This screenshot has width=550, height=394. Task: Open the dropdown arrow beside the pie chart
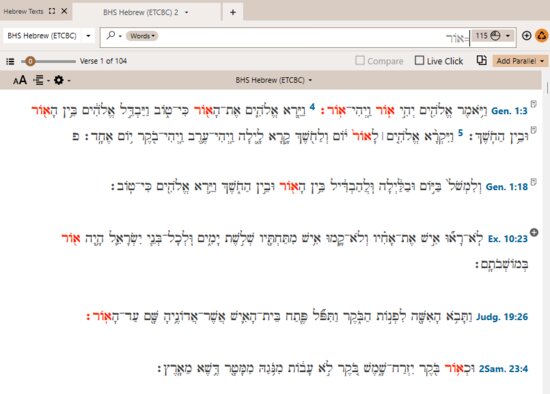(508, 36)
